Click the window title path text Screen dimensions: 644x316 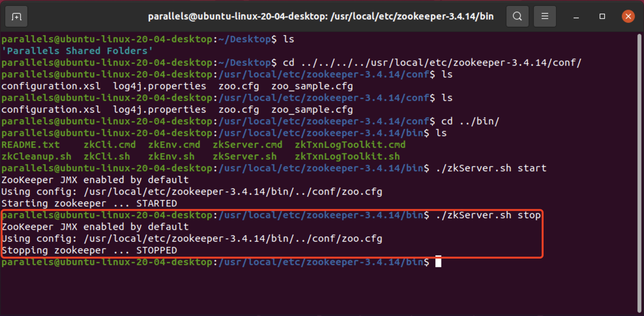point(321,16)
